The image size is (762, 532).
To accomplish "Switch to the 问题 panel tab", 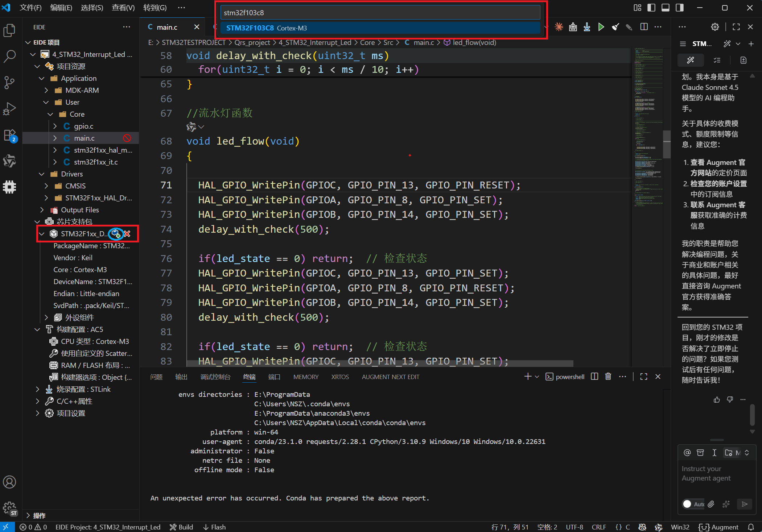I will (x=156, y=377).
